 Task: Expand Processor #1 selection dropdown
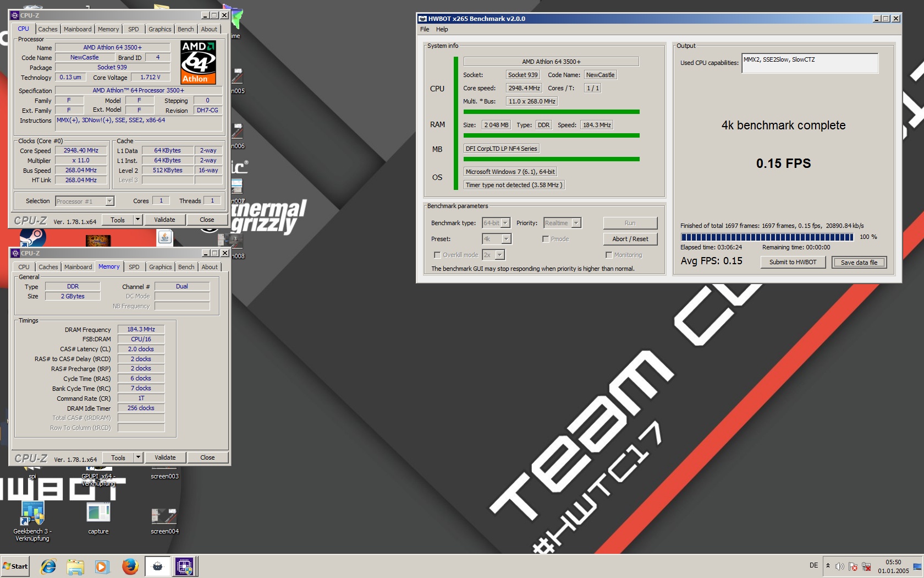[109, 201]
